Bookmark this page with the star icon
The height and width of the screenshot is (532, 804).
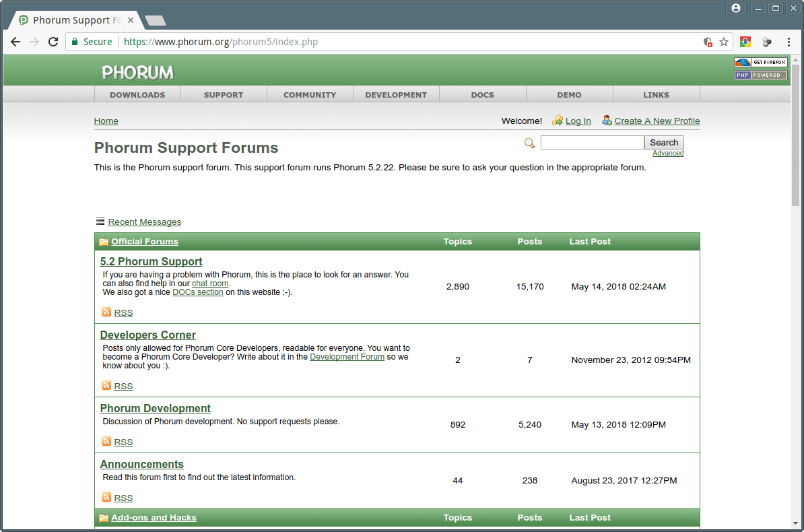tap(724, 42)
